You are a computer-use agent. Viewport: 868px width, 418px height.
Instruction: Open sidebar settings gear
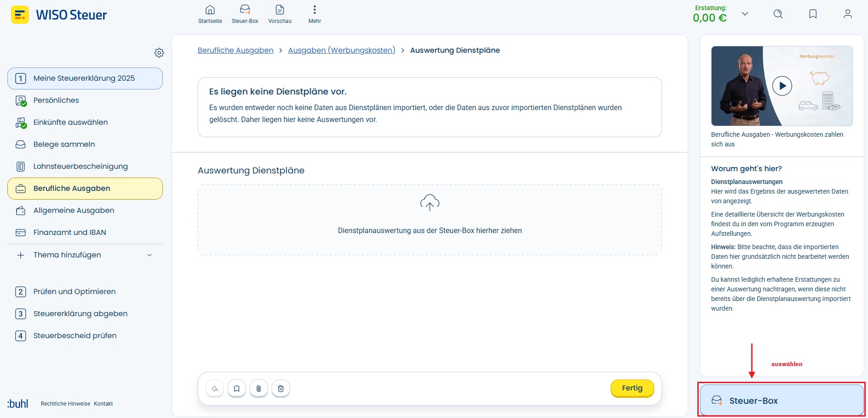(x=159, y=53)
